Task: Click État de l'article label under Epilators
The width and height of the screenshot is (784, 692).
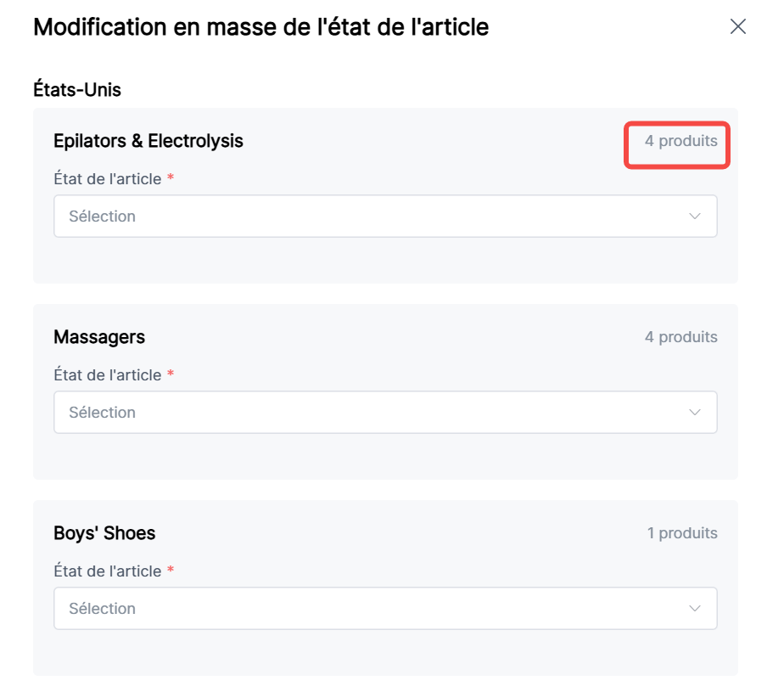Action: click(108, 179)
